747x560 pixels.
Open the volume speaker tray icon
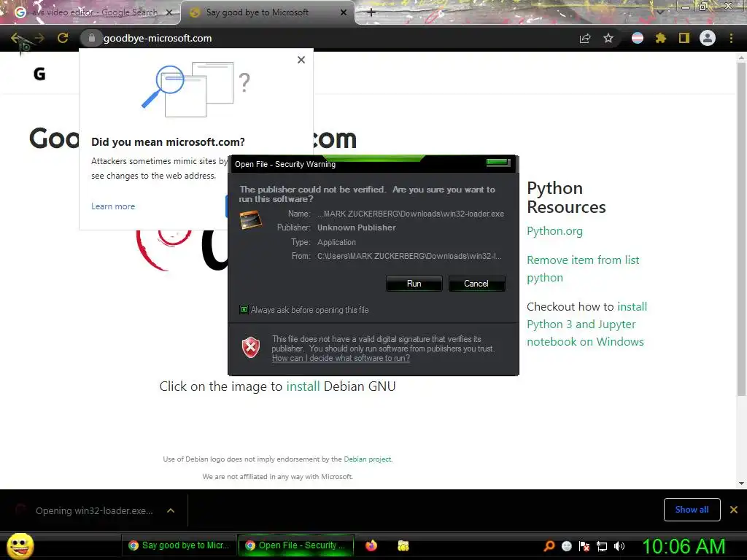click(x=619, y=546)
